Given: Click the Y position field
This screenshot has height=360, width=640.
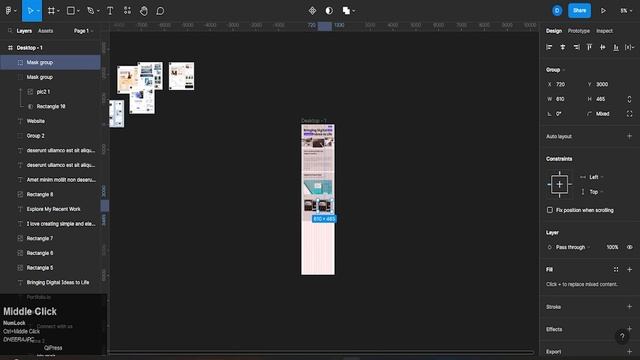Looking at the screenshot, I should click(x=604, y=84).
